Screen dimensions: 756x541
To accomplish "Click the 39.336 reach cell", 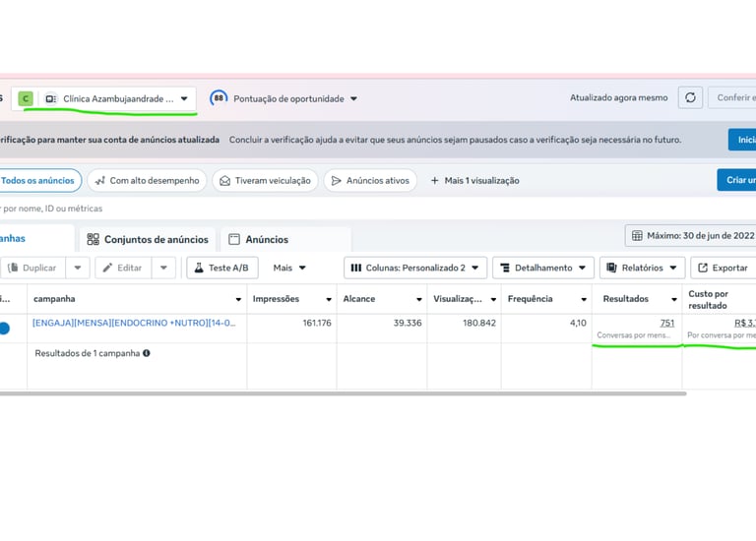I will 382,329.
